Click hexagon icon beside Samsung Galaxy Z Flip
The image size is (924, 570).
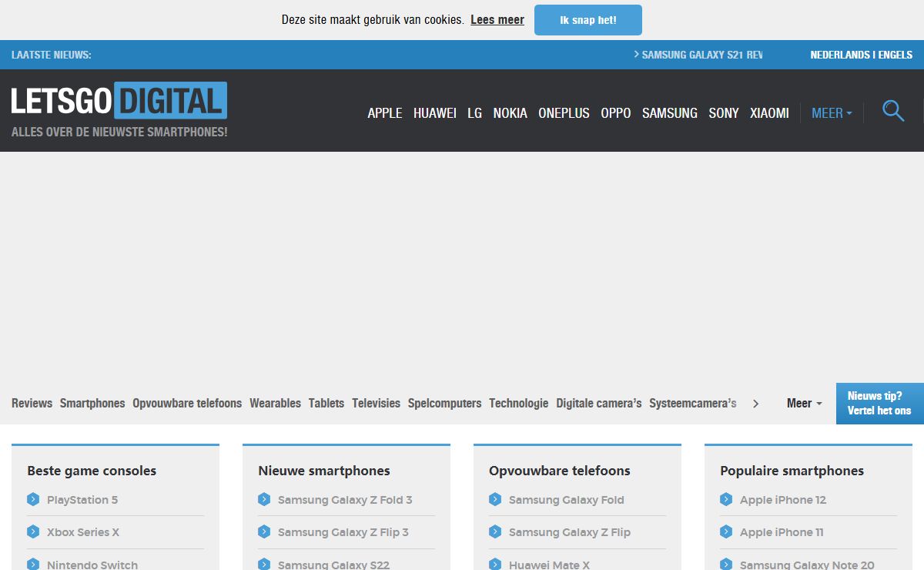click(495, 531)
